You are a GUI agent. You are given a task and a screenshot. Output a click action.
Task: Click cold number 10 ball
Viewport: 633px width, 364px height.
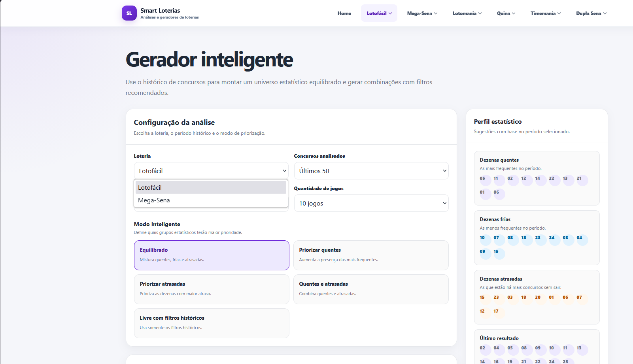click(485, 240)
